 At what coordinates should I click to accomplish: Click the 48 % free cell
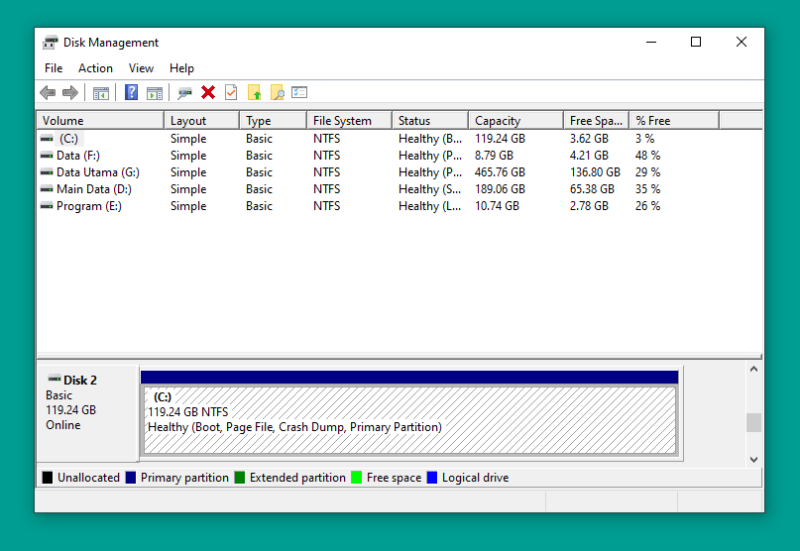(647, 155)
